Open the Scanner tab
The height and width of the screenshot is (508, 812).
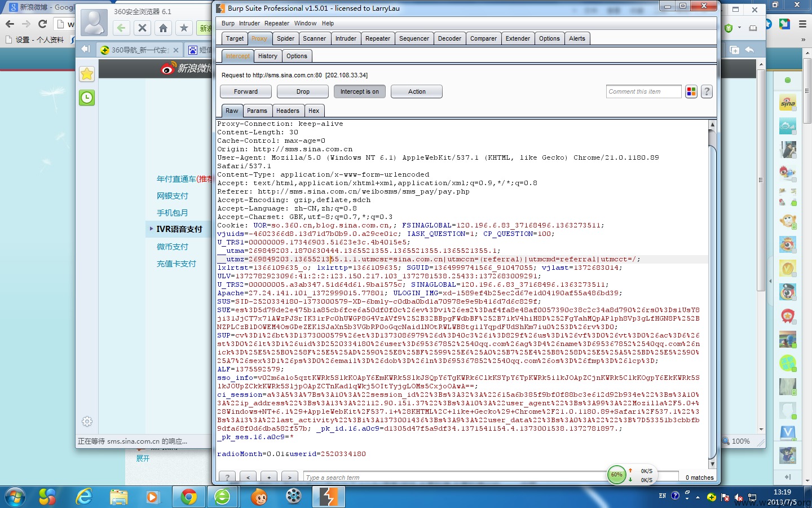click(x=314, y=38)
